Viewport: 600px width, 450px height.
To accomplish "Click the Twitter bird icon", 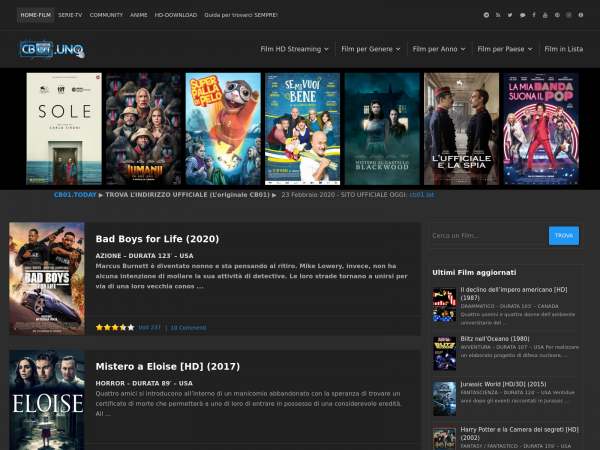I will 510,15.
